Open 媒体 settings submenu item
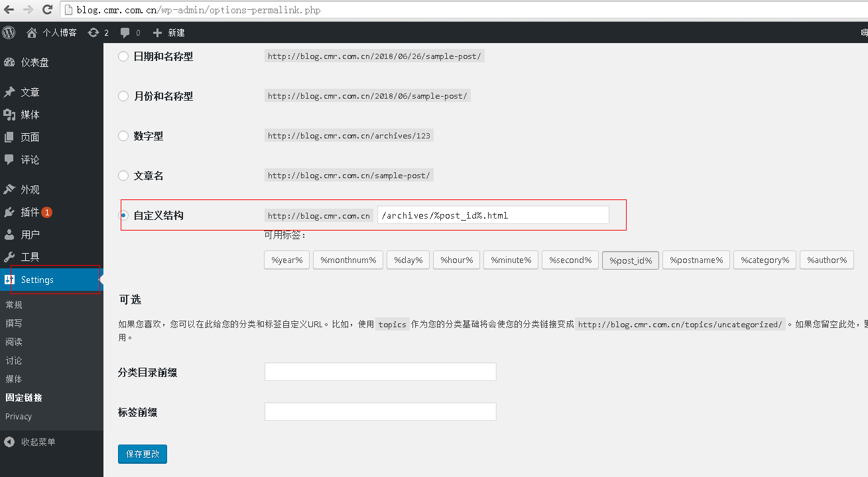The width and height of the screenshot is (868, 477). (x=14, y=379)
